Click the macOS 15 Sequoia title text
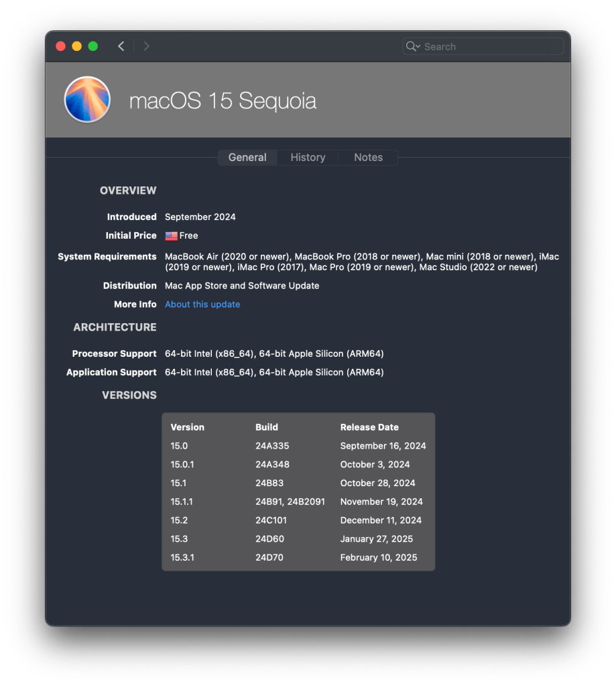Image resolution: width=616 pixels, height=686 pixels. click(x=223, y=101)
